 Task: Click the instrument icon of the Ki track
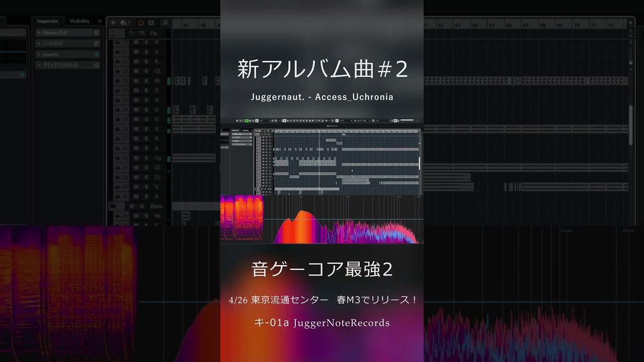click(117, 80)
